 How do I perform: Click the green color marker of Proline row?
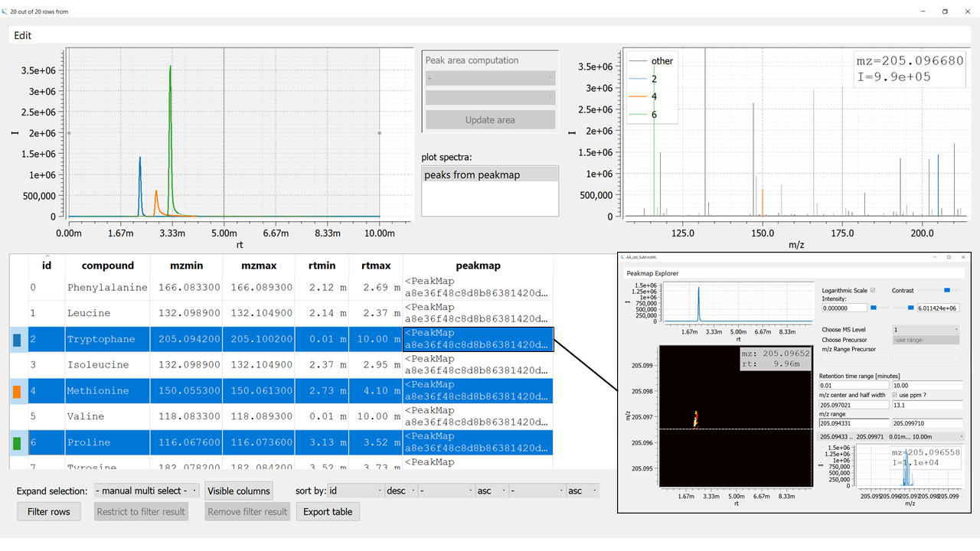[17, 443]
